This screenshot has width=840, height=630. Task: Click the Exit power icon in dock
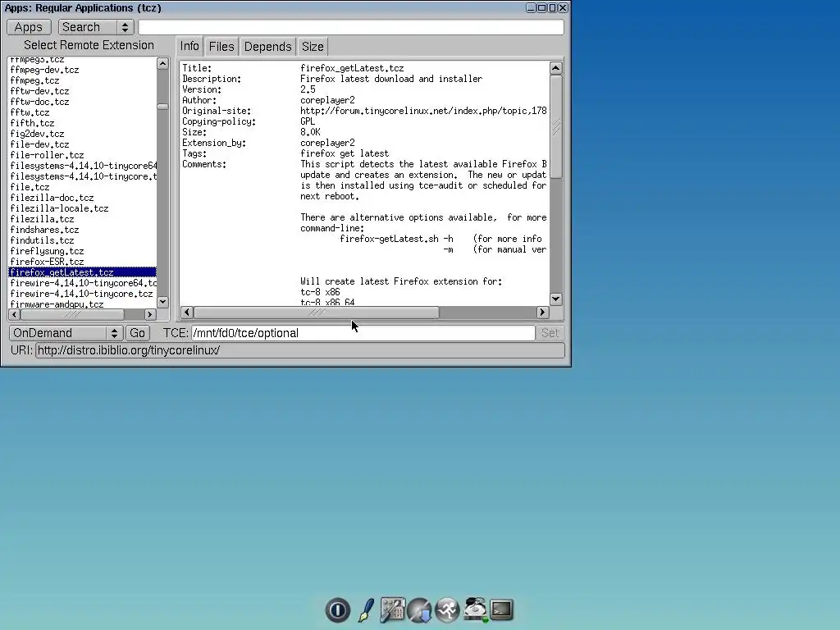point(337,609)
